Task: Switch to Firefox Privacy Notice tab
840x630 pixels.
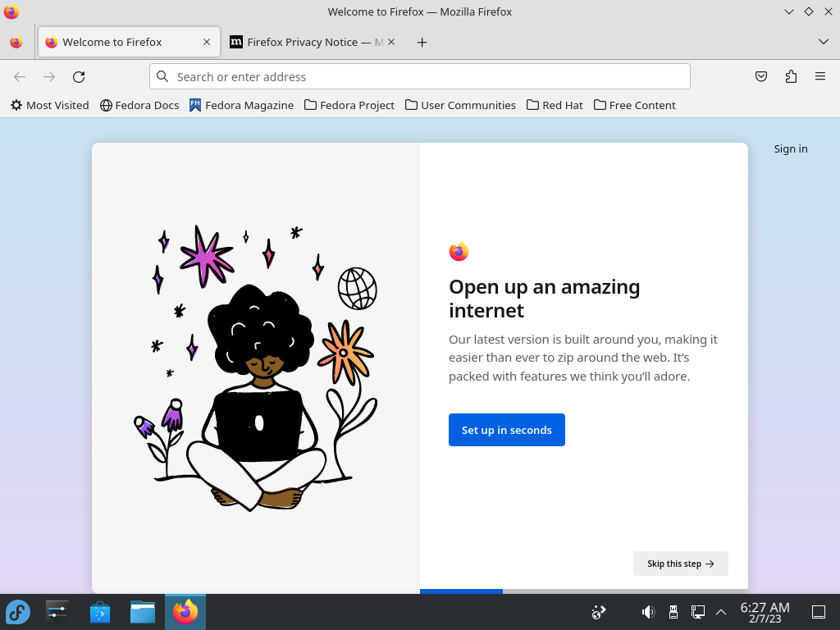Action: click(x=313, y=42)
